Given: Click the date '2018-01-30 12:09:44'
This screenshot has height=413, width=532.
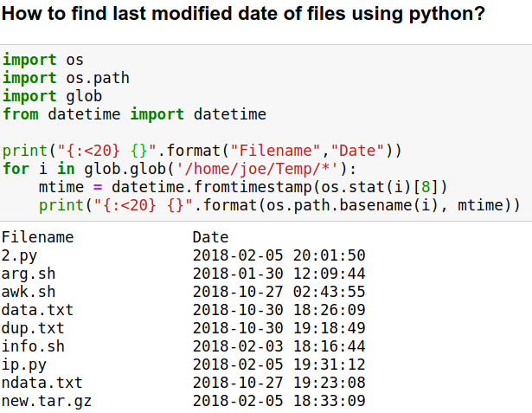Looking at the screenshot, I should click(279, 274).
